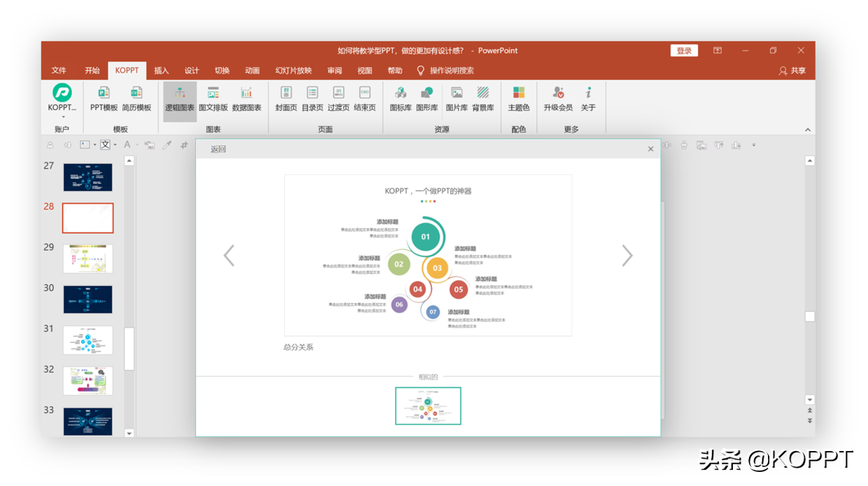Image resolution: width=868 pixels, height=486 pixels.
Task: Click slide panel scroll up arrow
Action: point(129,161)
